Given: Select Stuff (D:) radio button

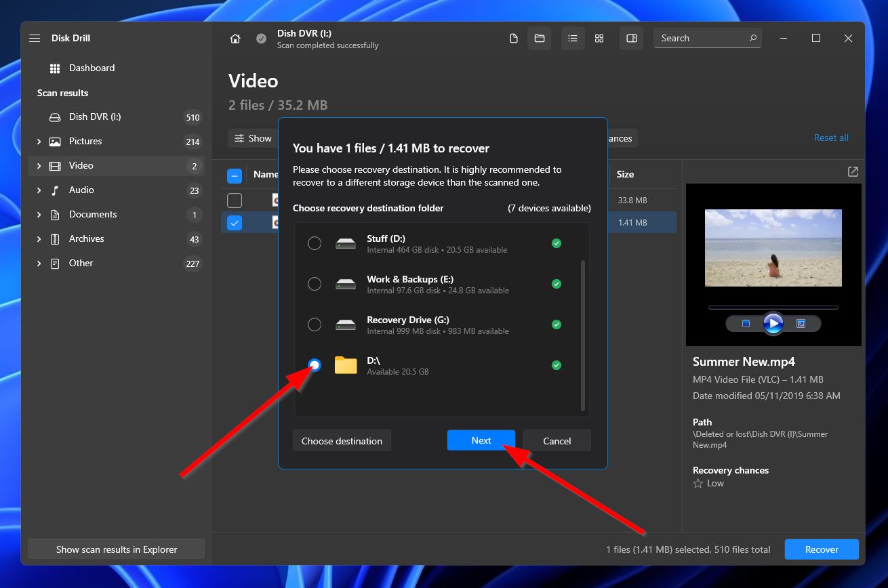Looking at the screenshot, I should pyautogui.click(x=315, y=243).
